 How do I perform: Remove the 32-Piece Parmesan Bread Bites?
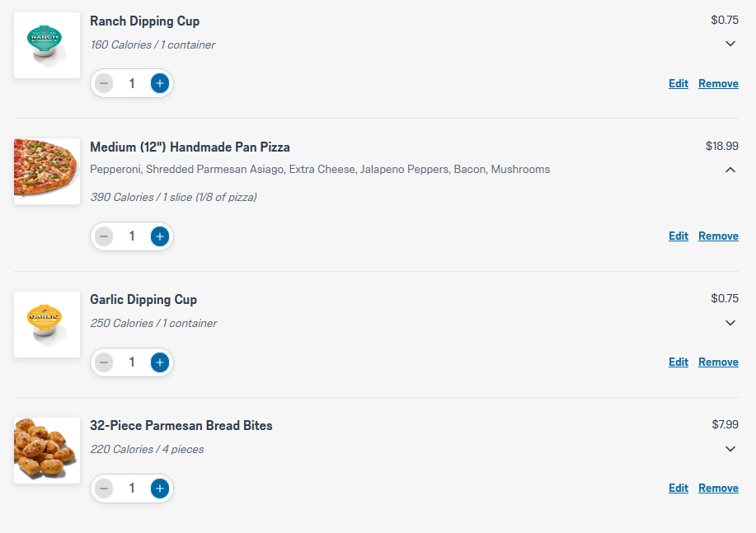[x=718, y=489]
